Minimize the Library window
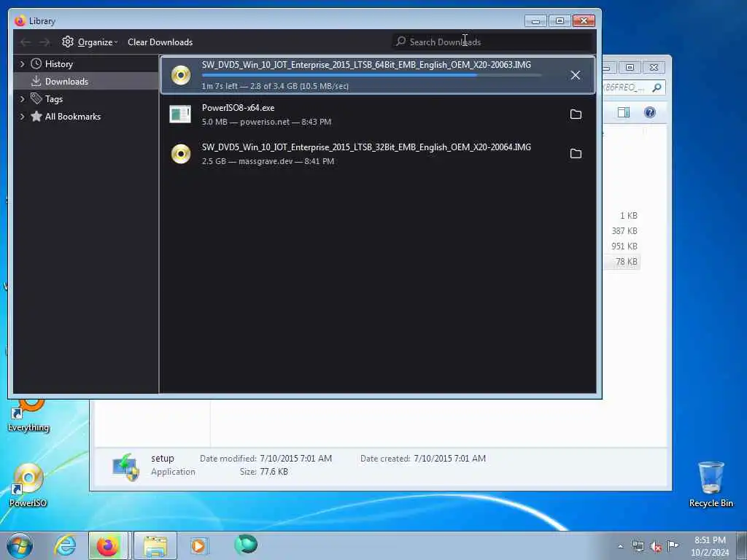The width and height of the screenshot is (747, 560). (535, 21)
